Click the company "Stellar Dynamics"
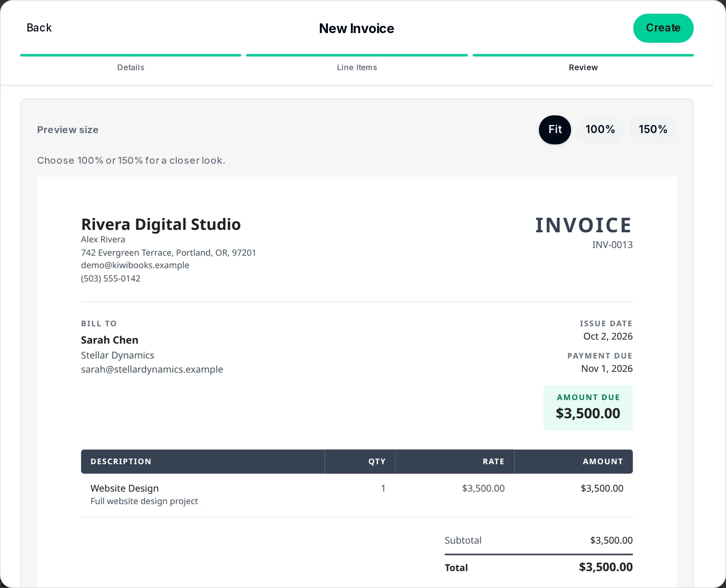Image resolution: width=726 pixels, height=588 pixels. (118, 355)
